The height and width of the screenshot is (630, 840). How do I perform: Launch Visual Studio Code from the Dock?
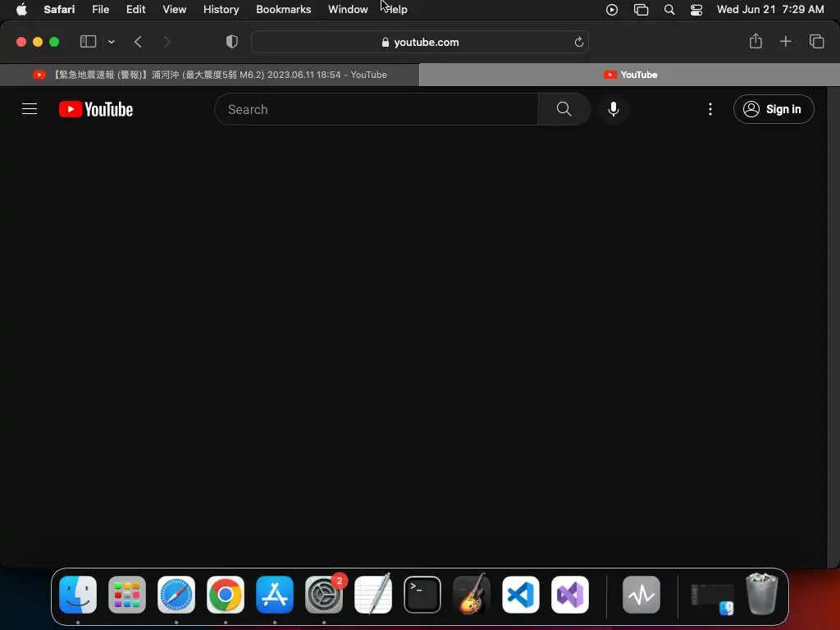coord(521,595)
